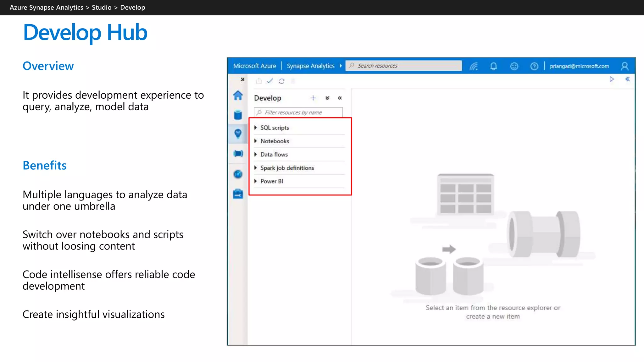The width and height of the screenshot is (644, 362).
Task: Click the wifi-like feed icon in header
Action: [x=474, y=66]
